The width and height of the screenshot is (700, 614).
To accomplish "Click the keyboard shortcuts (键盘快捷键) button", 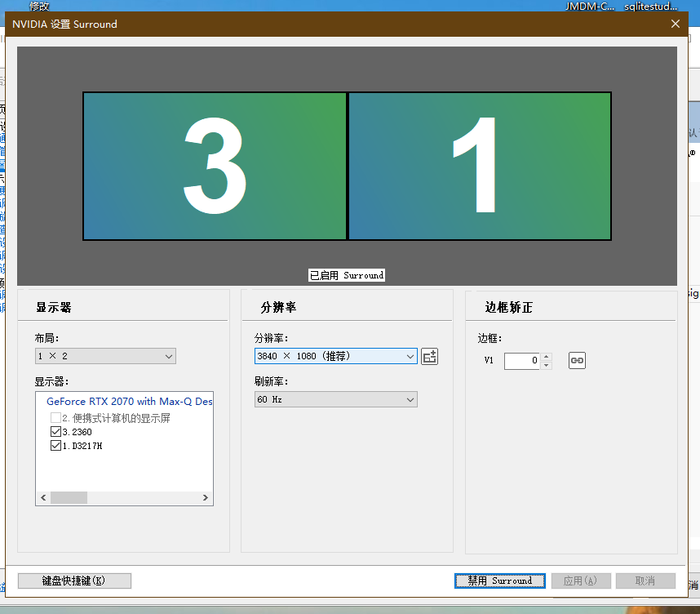I will click(74, 581).
